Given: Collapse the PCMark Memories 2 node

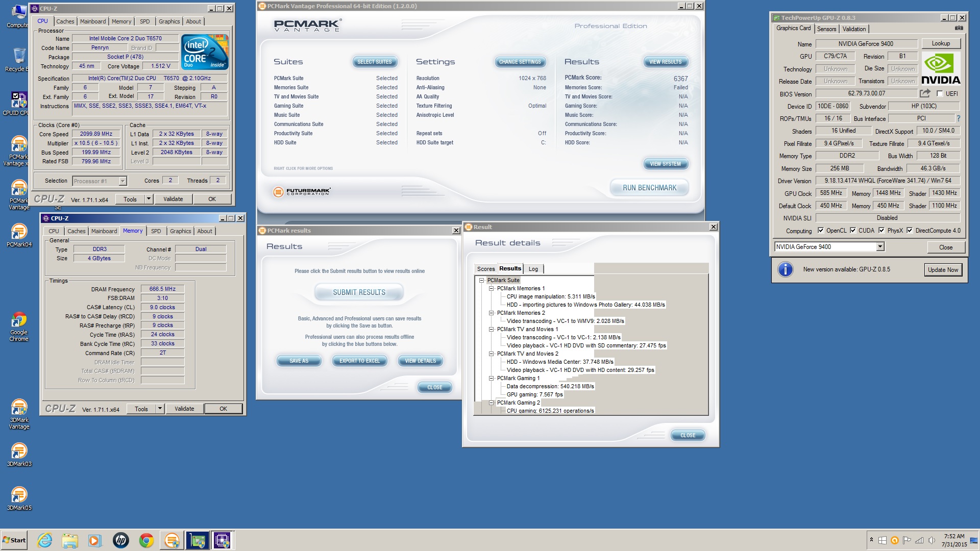Looking at the screenshot, I should (491, 313).
